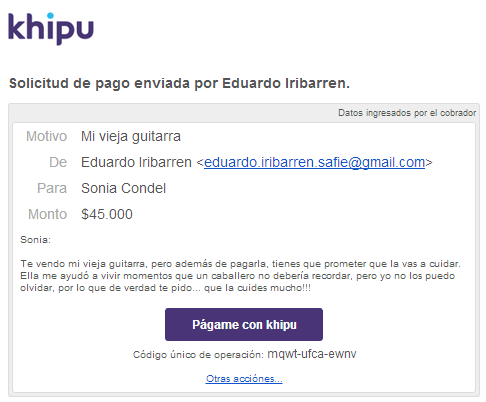The height and width of the screenshot is (402, 486).
Task: Click the Págame con khipu button
Action: coord(244,324)
